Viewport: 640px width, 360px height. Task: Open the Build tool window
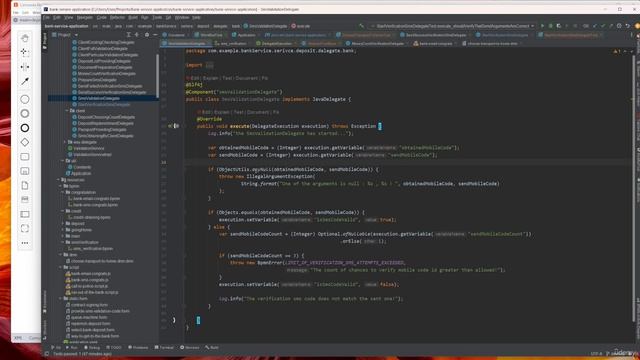tap(212, 347)
